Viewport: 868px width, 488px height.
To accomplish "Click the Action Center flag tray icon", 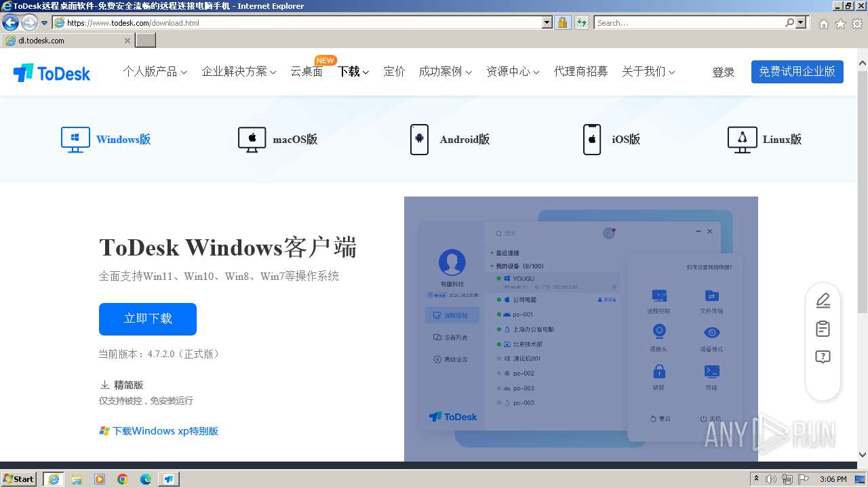I will 802,479.
